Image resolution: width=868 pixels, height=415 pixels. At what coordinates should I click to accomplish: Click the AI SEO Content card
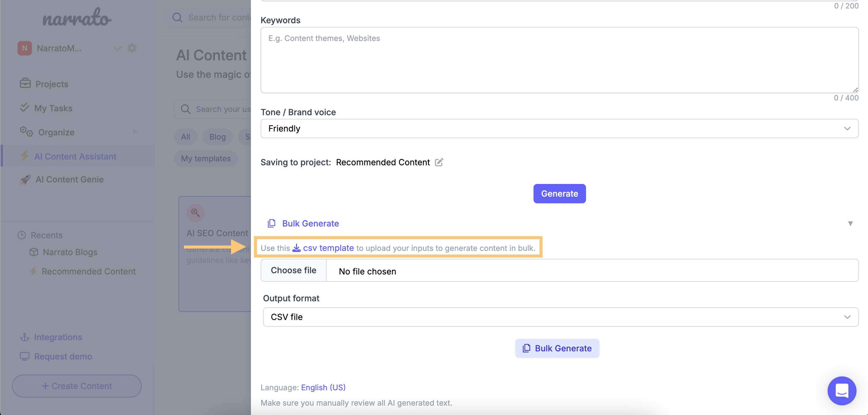point(215,254)
